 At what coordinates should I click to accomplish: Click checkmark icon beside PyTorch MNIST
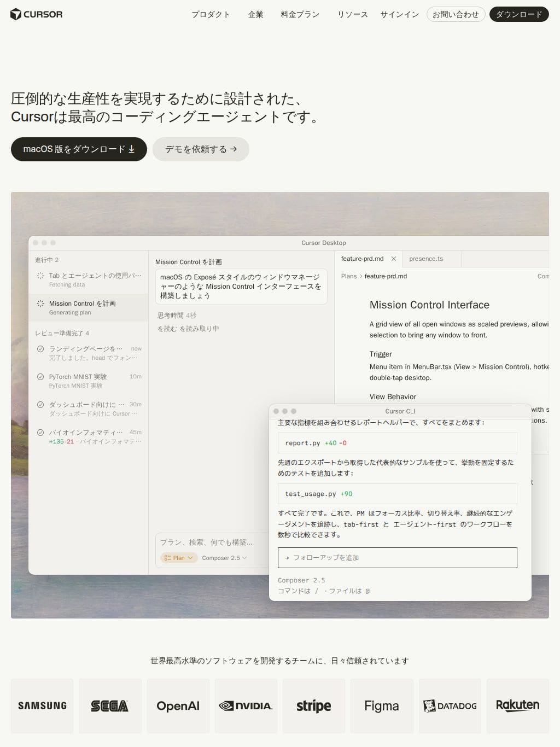40,377
